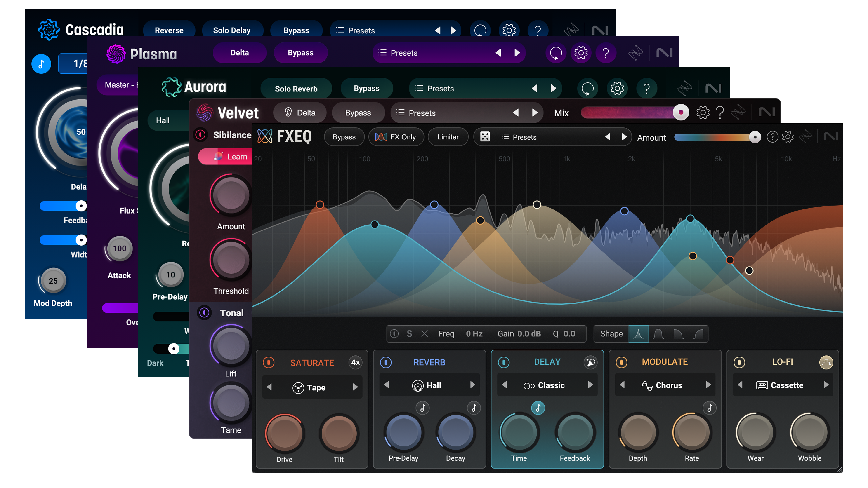
Task: Toggle Velvet Tonal power
Action: (x=204, y=312)
